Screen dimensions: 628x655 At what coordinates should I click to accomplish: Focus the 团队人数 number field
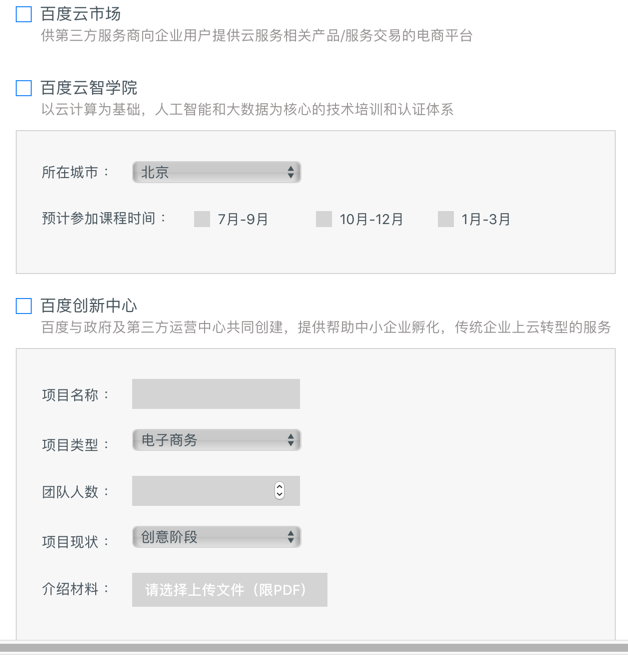coord(202,491)
